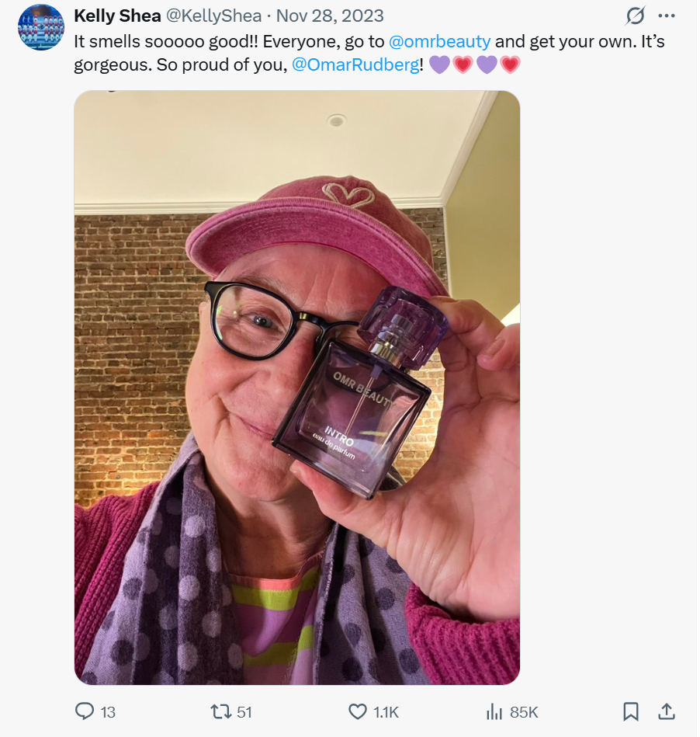This screenshot has height=737, width=700.
Task: Open the three-dot more options menu
Action: click(666, 16)
